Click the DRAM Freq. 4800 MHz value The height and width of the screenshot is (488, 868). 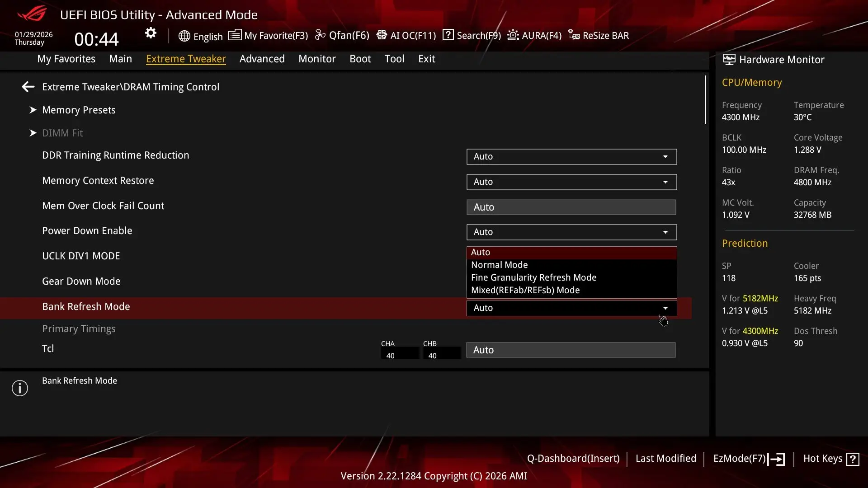point(812,183)
